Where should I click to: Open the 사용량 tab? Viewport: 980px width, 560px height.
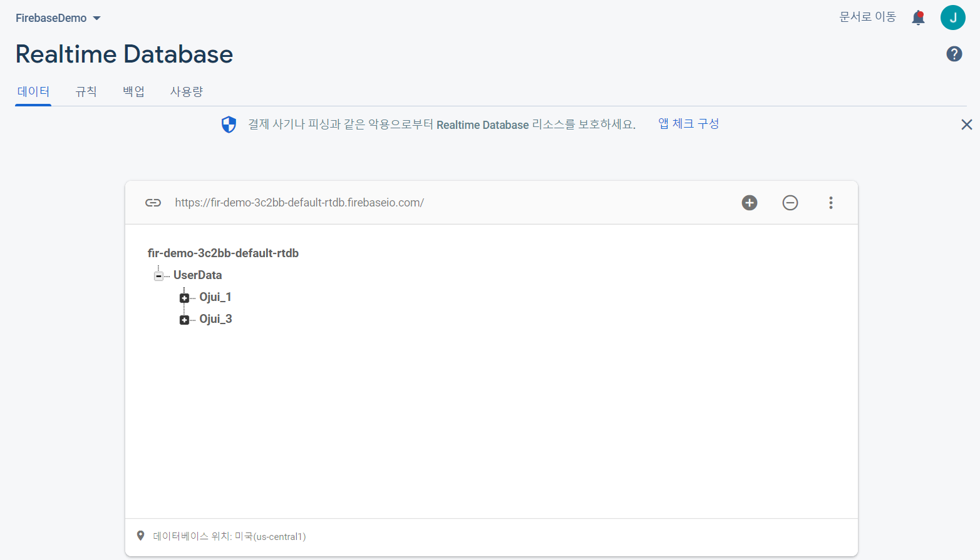[x=187, y=91]
